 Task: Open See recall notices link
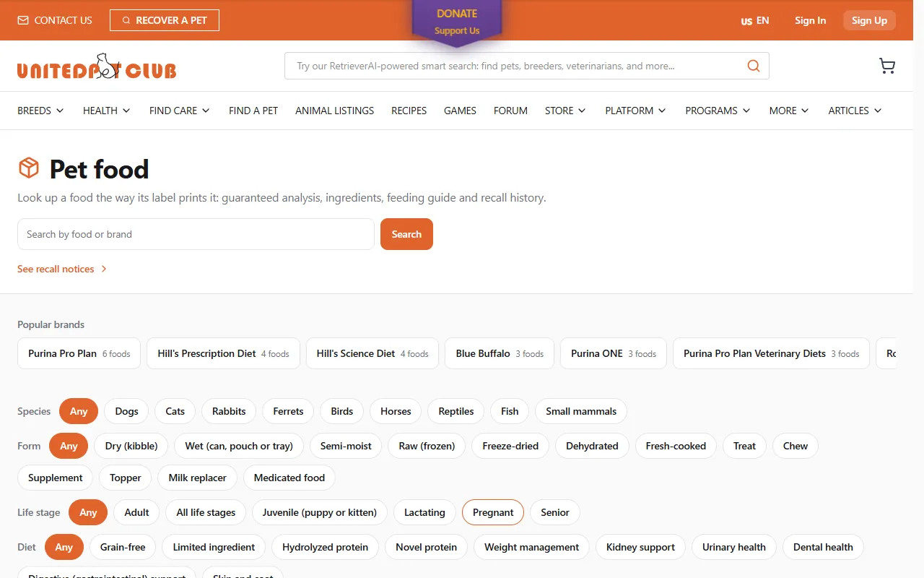click(62, 269)
